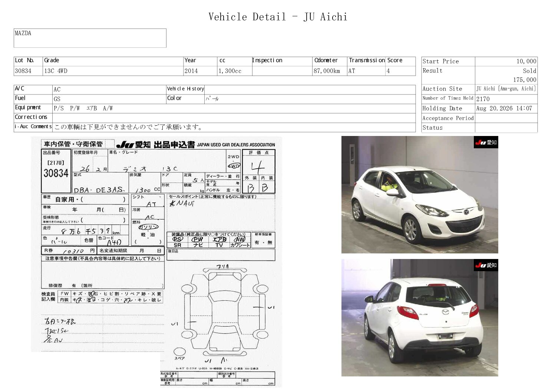Click the JU logo on the front photo
Image resolution: width=555 pixels, height=392 pixels.
pyautogui.click(x=486, y=142)
